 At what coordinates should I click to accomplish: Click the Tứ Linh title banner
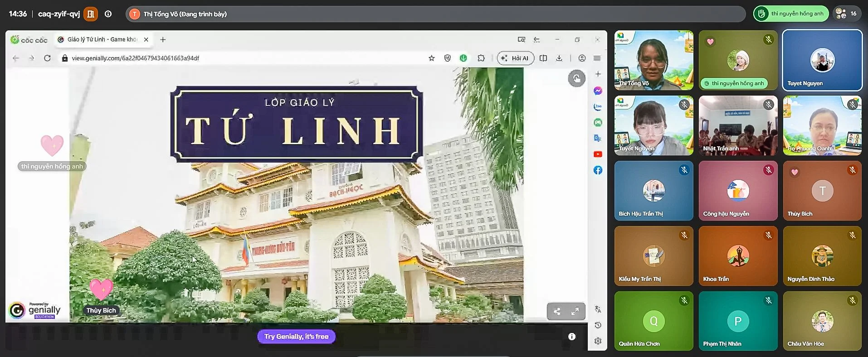pyautogui.click(x=297, y=124)
